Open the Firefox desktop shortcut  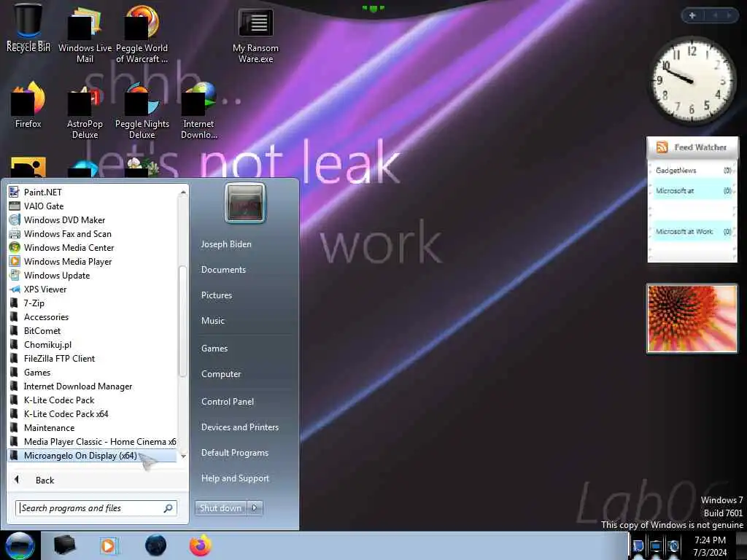point(28,105)
